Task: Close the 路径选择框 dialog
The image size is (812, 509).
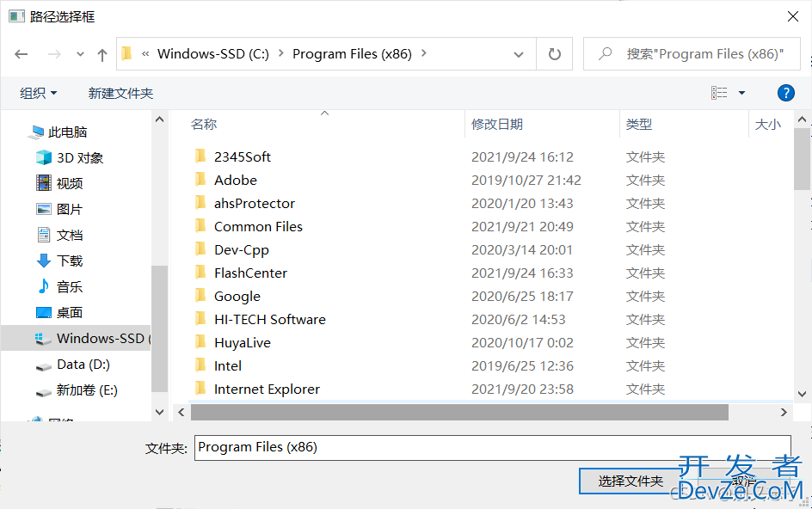Action: [792, 16]
